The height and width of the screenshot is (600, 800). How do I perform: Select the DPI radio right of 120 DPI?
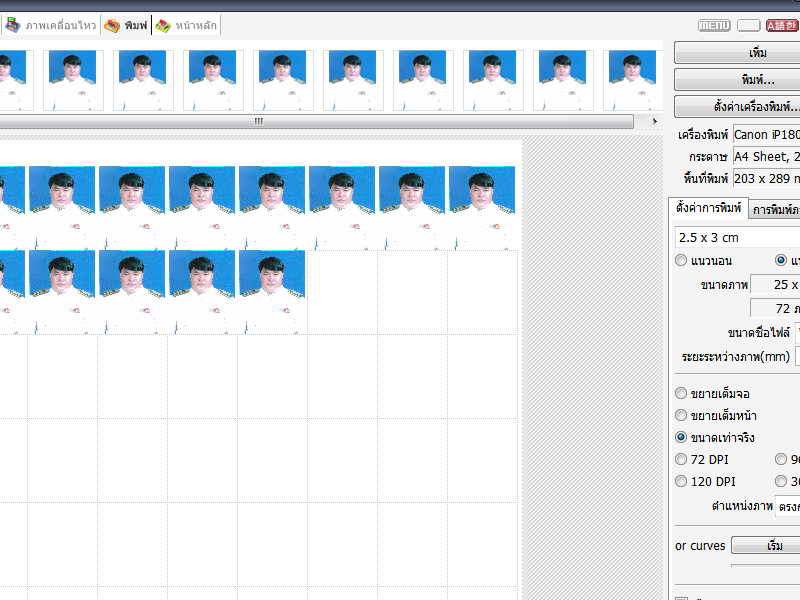click(x=781, y=481)
